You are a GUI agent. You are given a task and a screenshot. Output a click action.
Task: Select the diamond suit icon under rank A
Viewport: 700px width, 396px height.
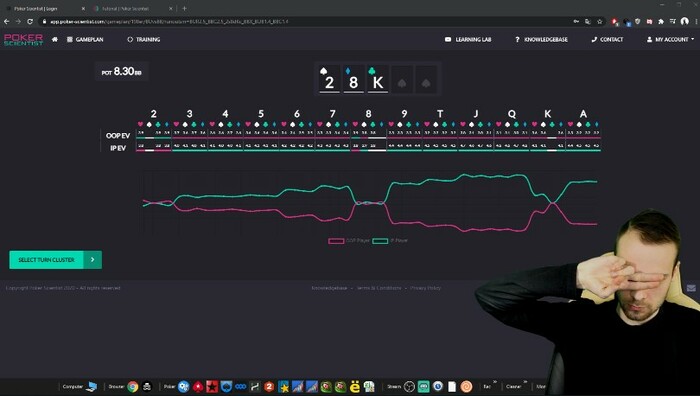pyautogui.click(x=596, y=124)
